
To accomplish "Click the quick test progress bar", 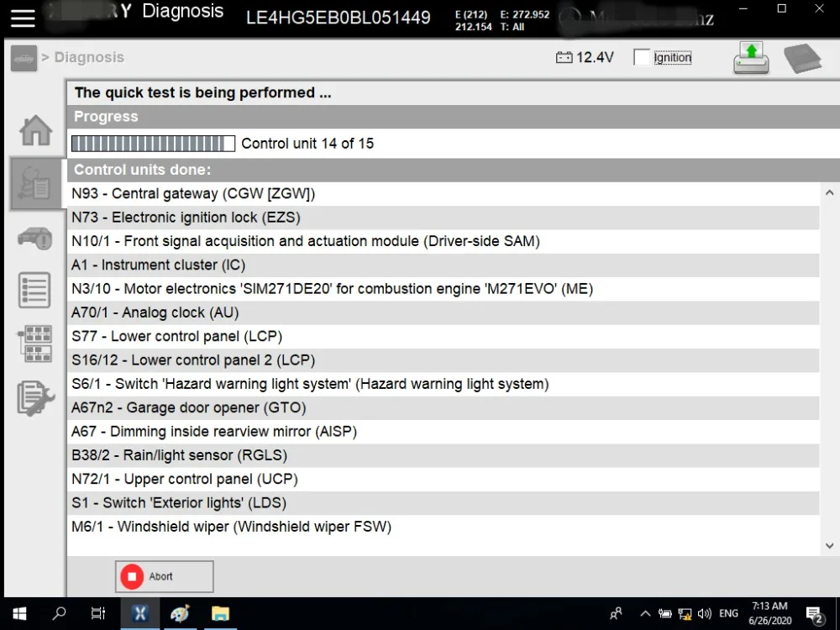I will 153,144.
